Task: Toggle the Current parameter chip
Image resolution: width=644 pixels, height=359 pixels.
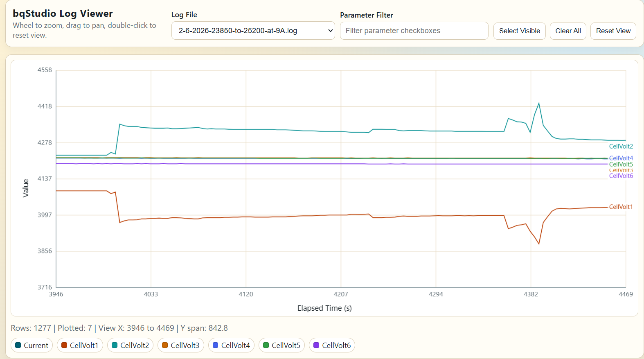Action: coord(32,345)
